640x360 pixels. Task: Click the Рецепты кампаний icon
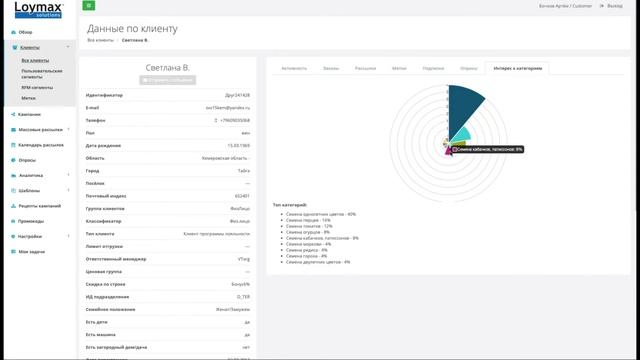pos(13,206)
